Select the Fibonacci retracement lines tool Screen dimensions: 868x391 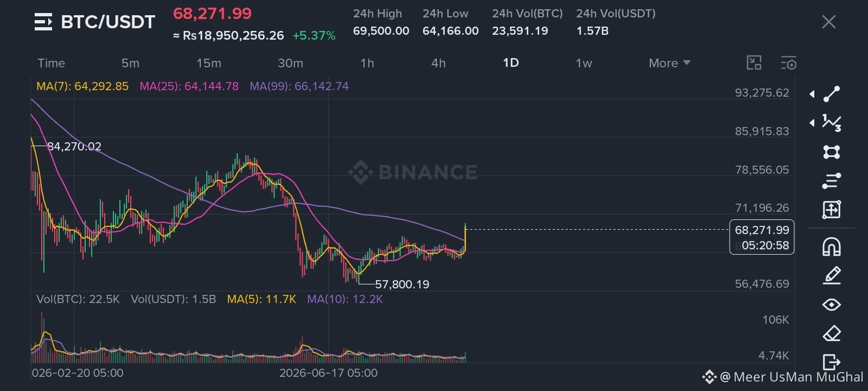832,180
